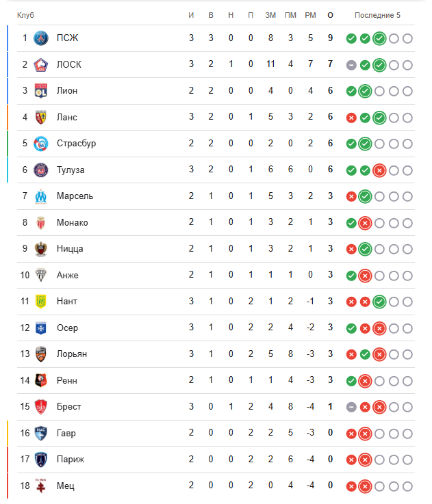The width and height of the screenshot is (432, 504).
Task: Click the Нант yellow club logo
Action: pyautogui.click(x=42, y=302)
